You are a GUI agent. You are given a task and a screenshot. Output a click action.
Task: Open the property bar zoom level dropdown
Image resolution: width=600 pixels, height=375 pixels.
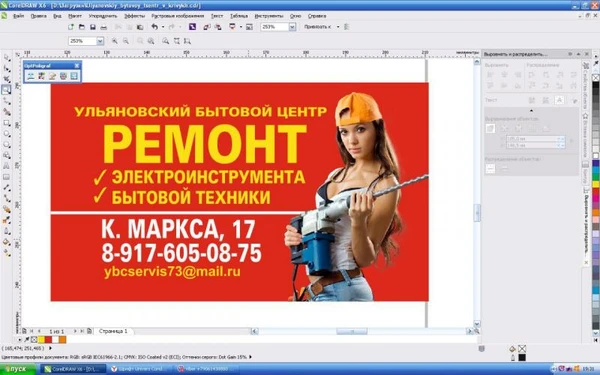pyautogui.click(x=100, y=41)
